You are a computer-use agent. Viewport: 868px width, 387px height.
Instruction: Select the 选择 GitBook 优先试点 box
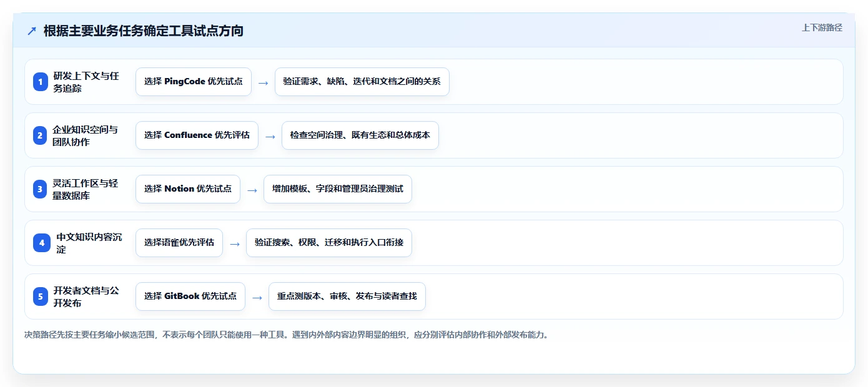coord(190,296)
